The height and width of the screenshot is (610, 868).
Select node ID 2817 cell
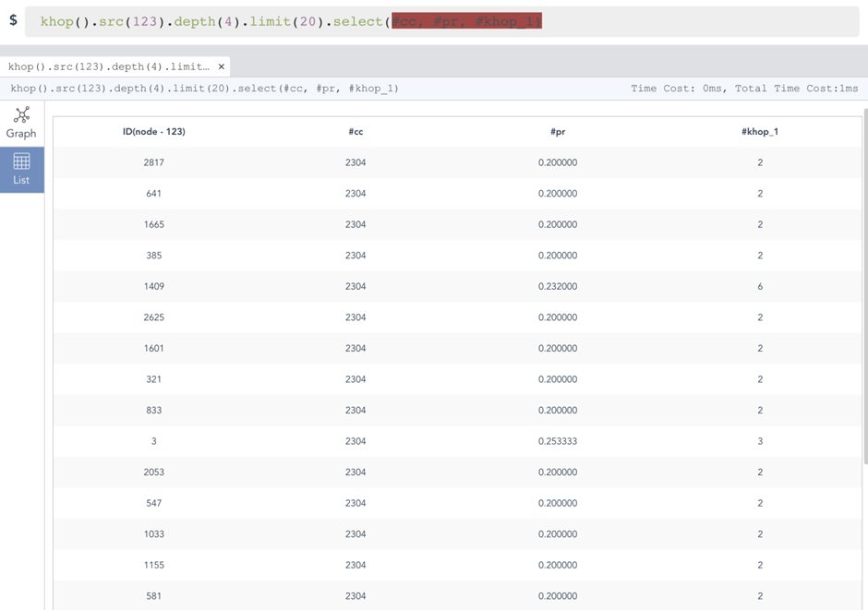click(154, 162)
